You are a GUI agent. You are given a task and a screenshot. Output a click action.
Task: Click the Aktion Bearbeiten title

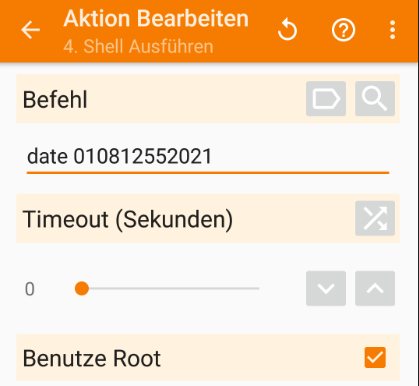[x=156, y=19]
